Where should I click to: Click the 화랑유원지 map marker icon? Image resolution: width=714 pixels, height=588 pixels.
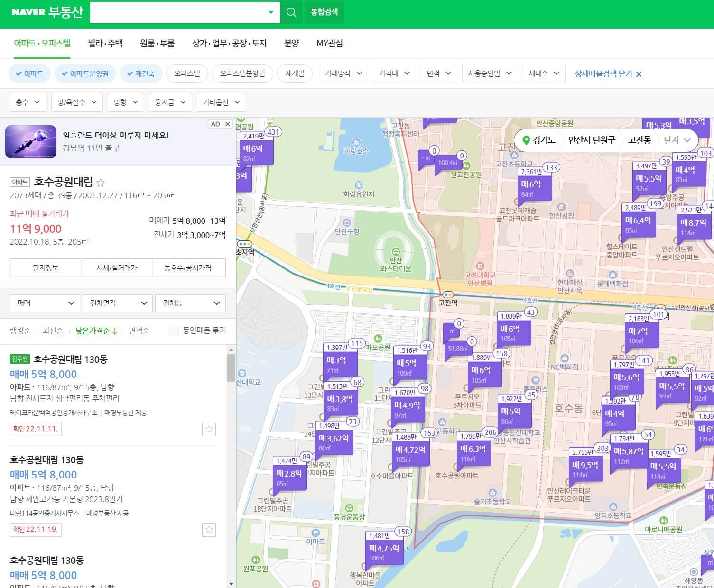[359, 185]
